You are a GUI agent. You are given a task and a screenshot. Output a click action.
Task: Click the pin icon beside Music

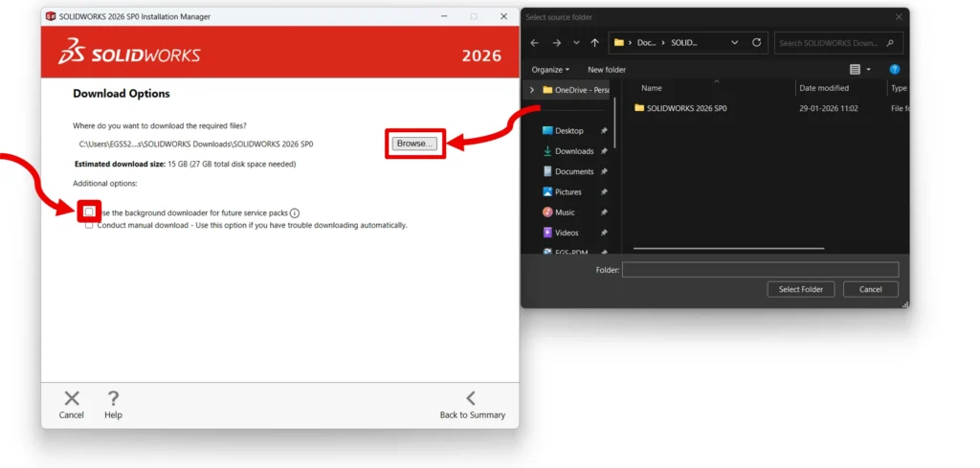[604, 212]
